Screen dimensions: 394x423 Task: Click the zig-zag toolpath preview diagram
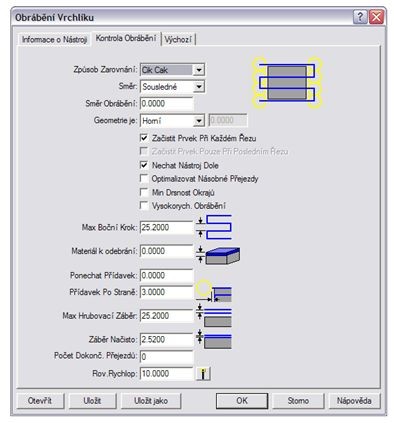pyautogui.click(x=287, y=82)
